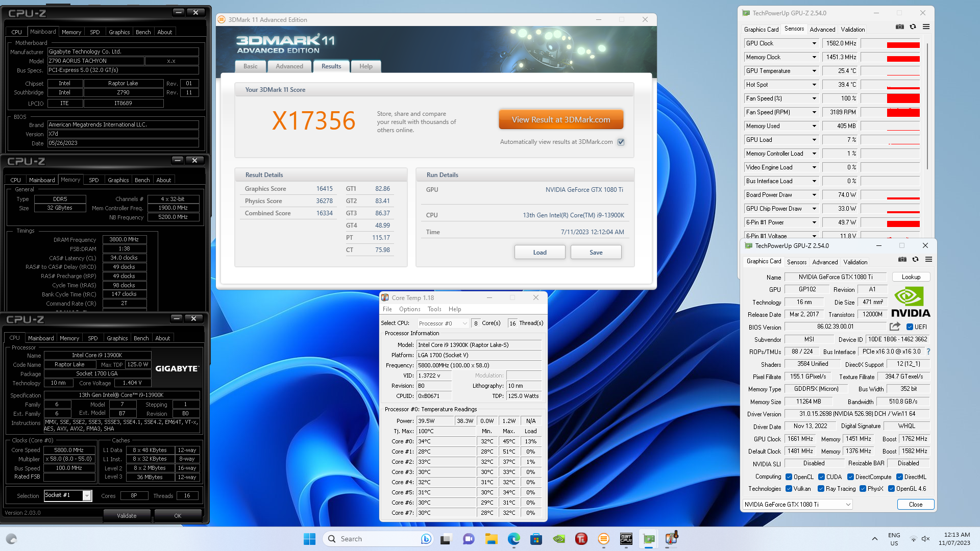Toggle the DirectCompute checkbox

(x=850, y=477)
